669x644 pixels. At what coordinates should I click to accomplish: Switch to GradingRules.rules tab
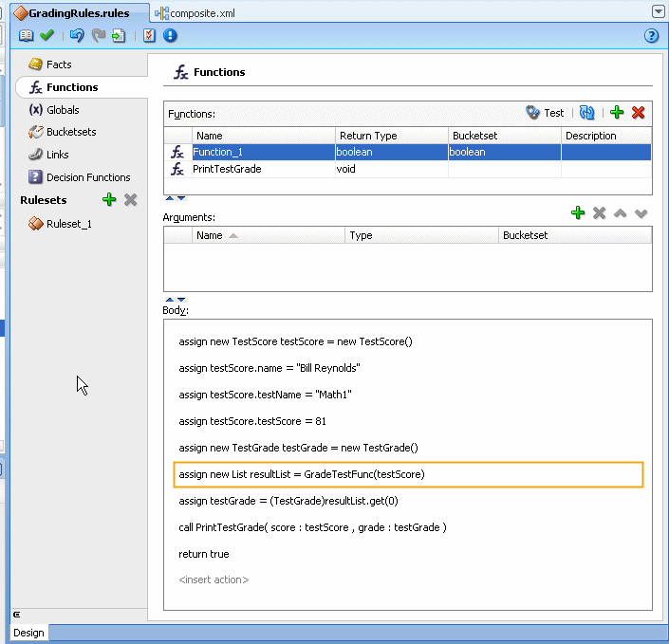[x=79, y=12]
